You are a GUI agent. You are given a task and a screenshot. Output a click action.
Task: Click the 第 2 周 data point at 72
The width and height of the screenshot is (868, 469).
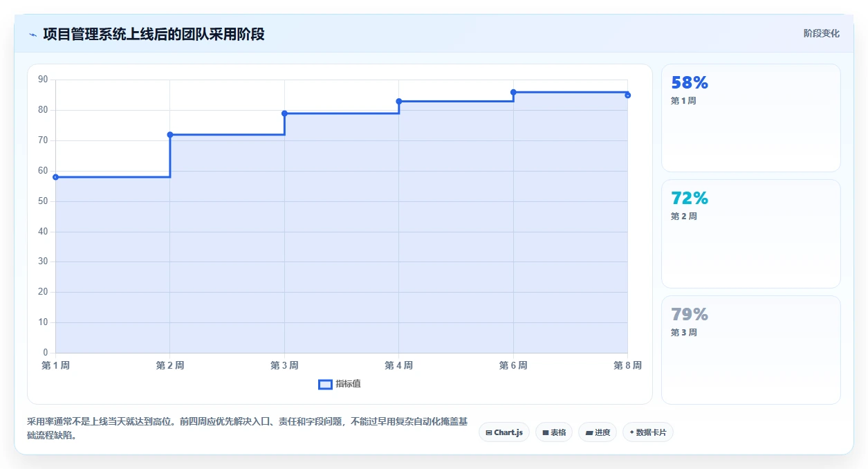[x=170, y=135]
